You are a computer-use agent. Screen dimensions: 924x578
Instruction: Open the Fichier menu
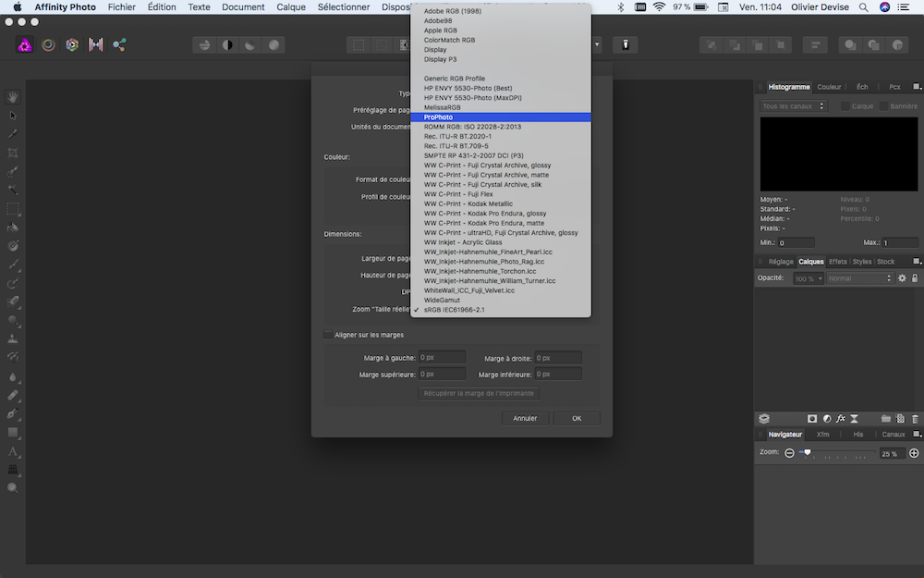121,7
